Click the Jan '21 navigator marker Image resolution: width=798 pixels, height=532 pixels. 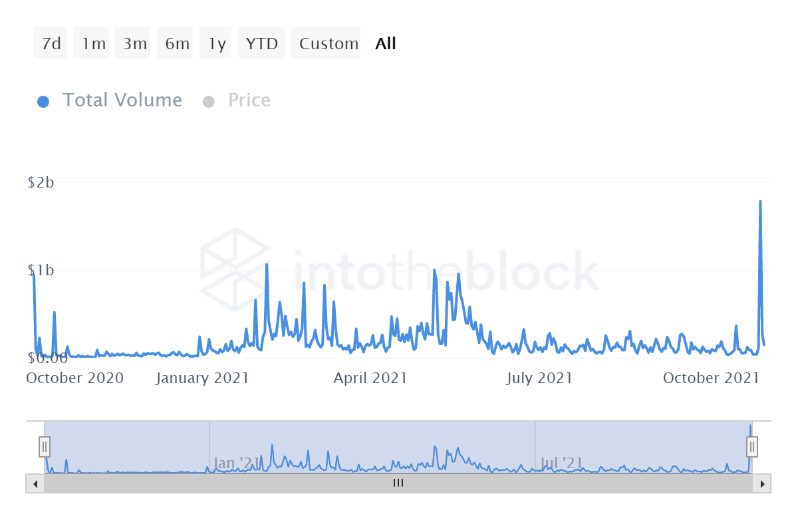click(236, 462)
